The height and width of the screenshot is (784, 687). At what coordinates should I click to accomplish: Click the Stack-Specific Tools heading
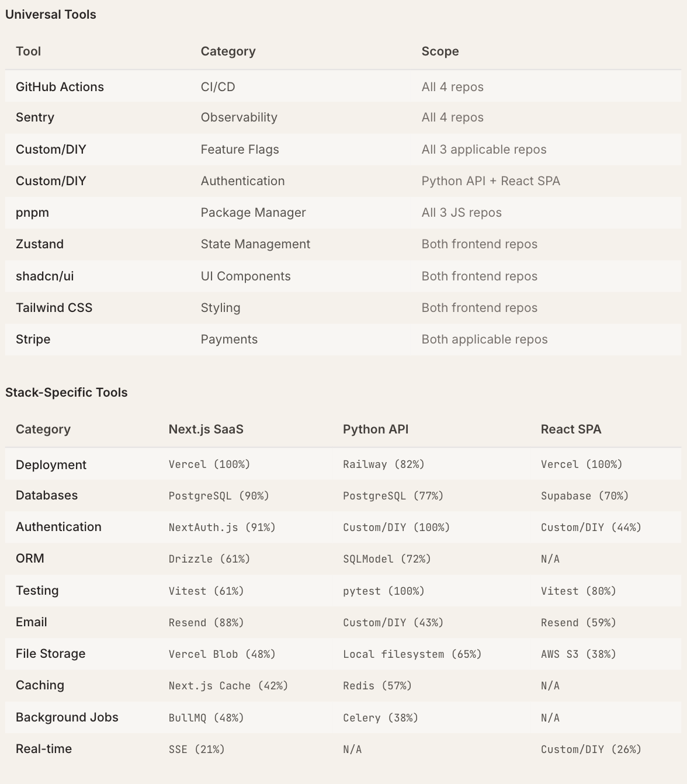(x=67, y=393)
